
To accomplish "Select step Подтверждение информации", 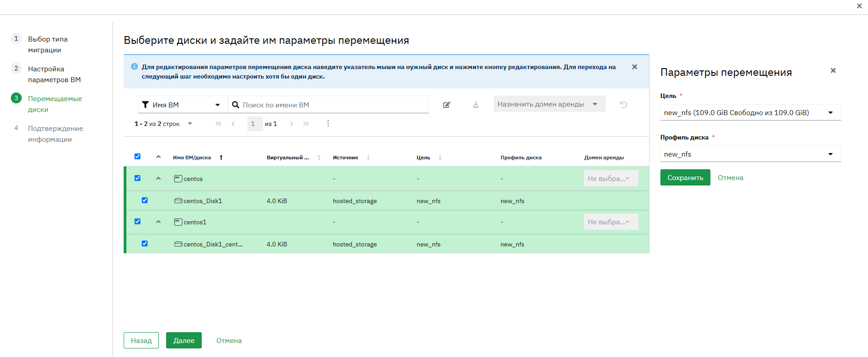I will 56,134.
